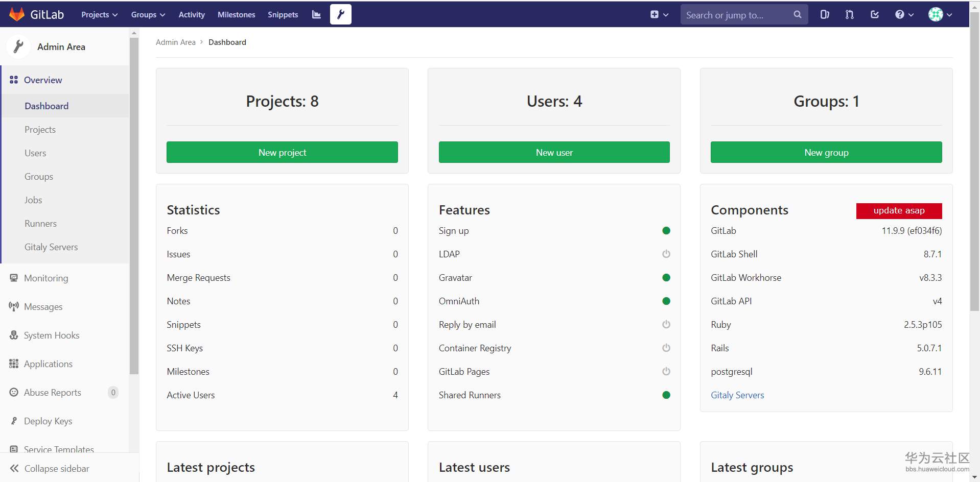The image size is (980, 482).
Task: Open the user avatar dropdown menu
Action: [940, 14]
